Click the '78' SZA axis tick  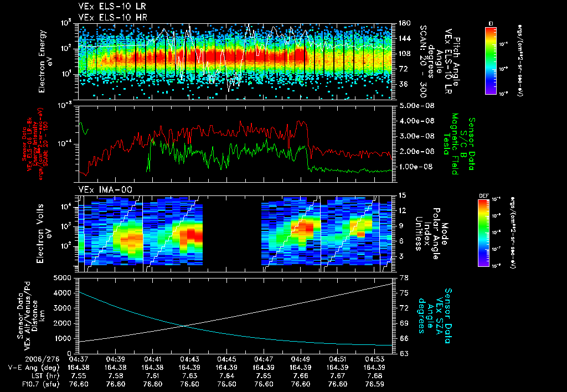tap(404, 278)
